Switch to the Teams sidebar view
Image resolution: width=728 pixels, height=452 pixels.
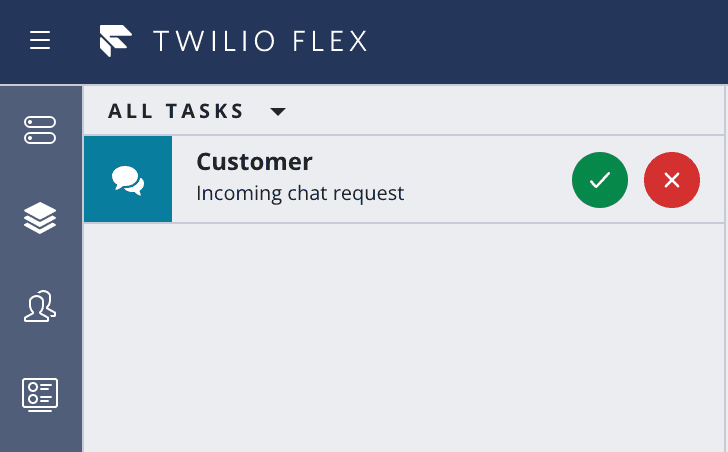[x=41, y=306]
